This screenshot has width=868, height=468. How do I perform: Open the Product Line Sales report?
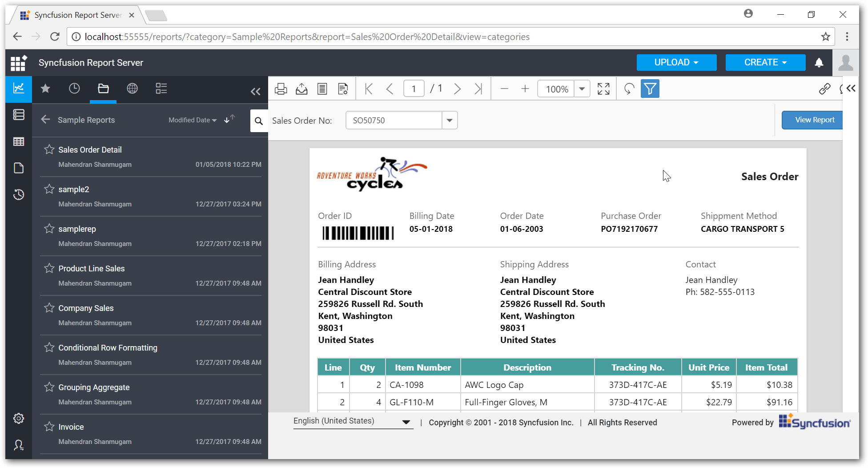(92, 269)
